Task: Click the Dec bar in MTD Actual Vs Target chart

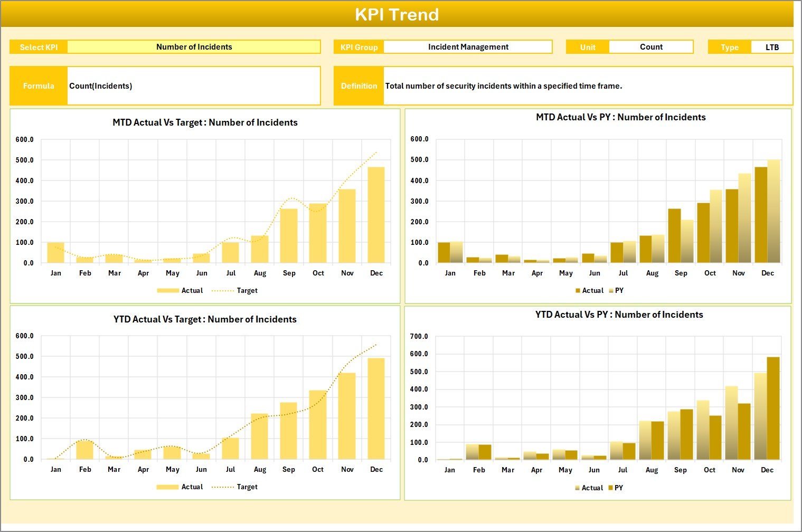Action: click(376, 216)
